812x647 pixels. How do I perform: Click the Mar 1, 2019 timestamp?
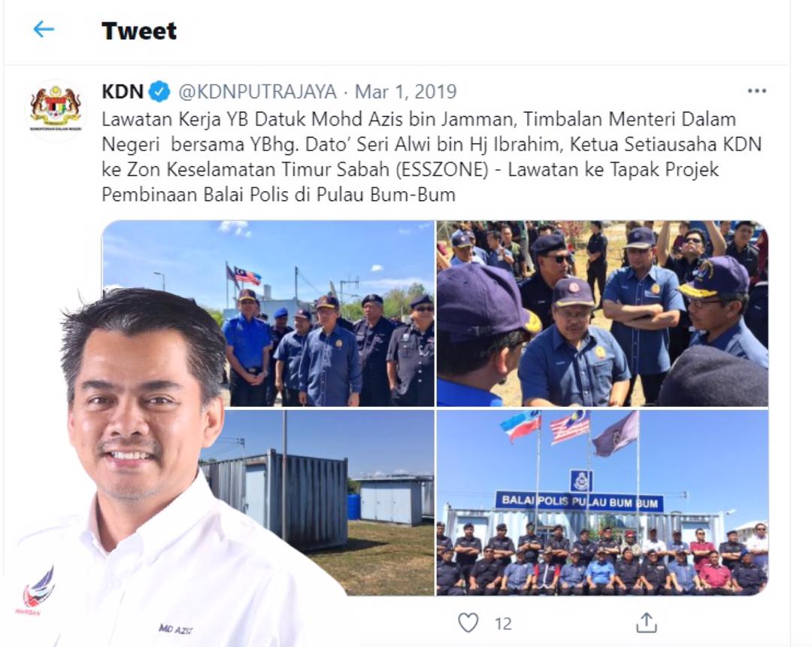(x=405, y=92)
